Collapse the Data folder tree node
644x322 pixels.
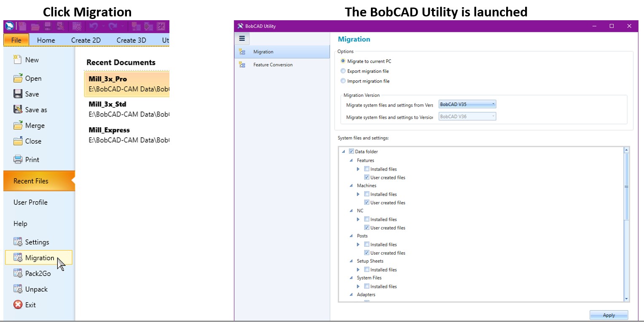343,152
